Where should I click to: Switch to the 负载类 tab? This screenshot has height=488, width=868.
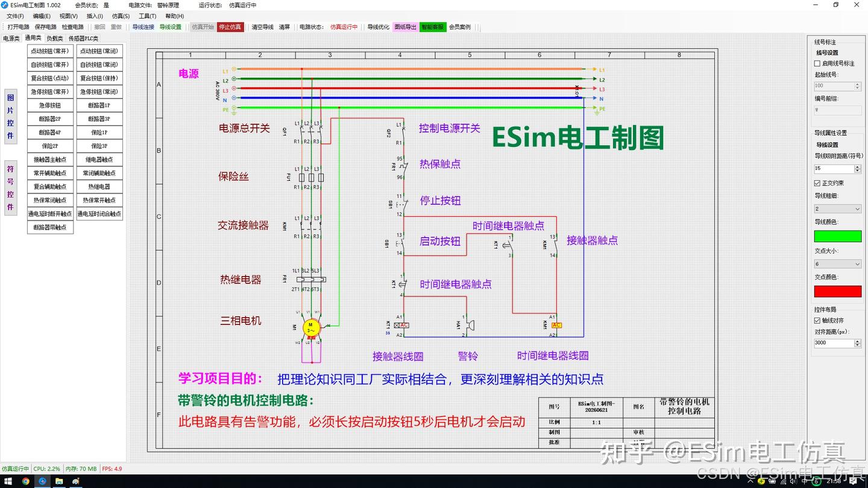[55, 39]
